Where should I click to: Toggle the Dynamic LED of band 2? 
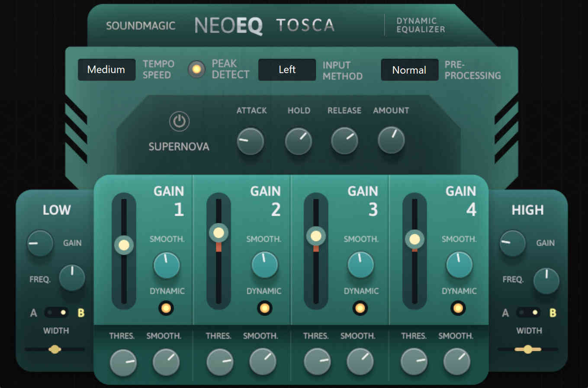pyautogui.click(x=264, y=308)
